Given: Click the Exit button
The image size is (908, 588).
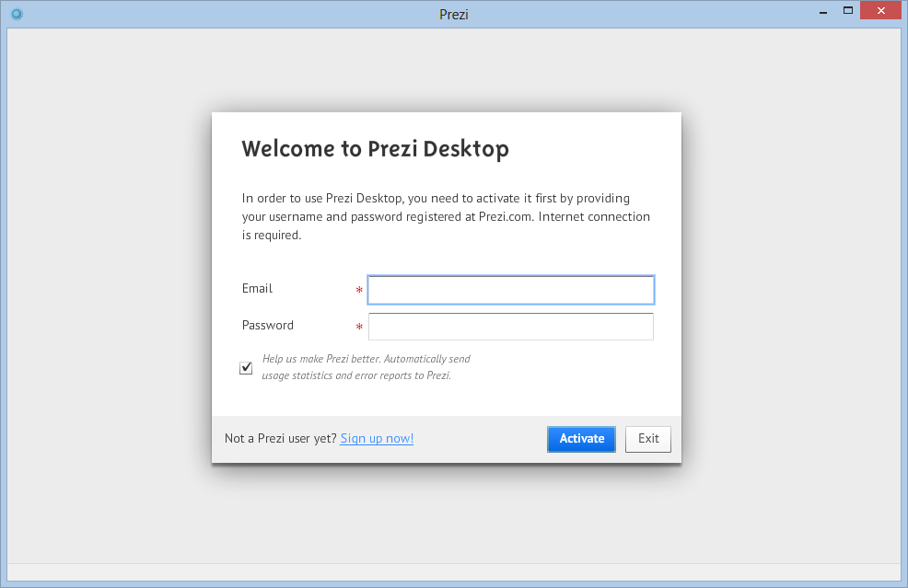Looking at the screenshot, I should [648, 439].
